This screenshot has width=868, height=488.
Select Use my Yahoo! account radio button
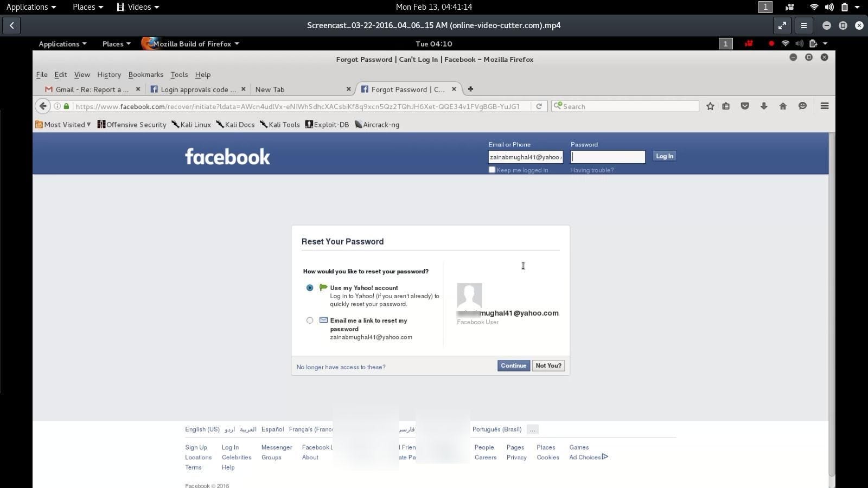tap(310, 288)
